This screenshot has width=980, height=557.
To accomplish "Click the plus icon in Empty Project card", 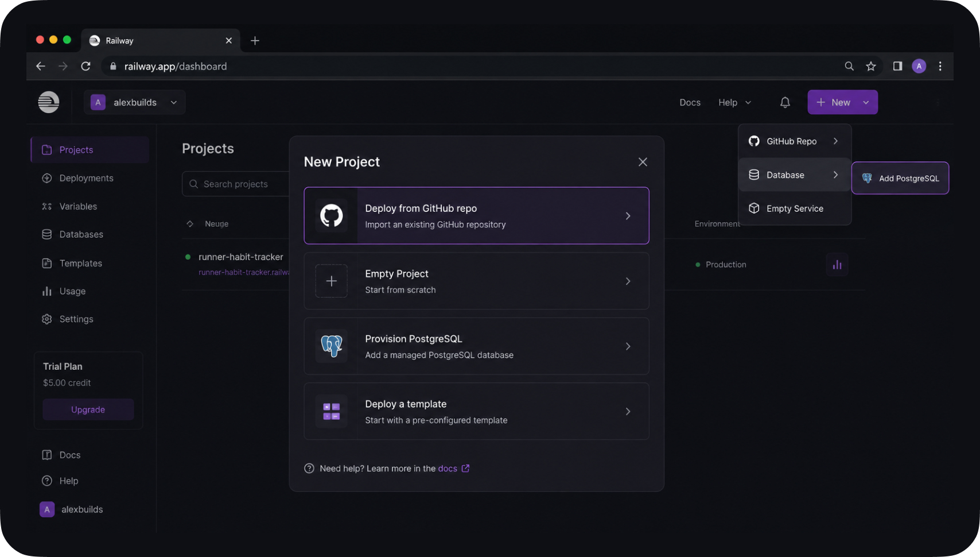I will click(331, 281).
